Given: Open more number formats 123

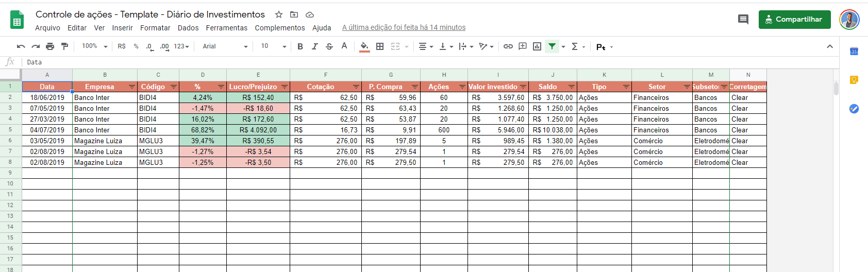Looking at the screenshot, I should tap(181, 46).
